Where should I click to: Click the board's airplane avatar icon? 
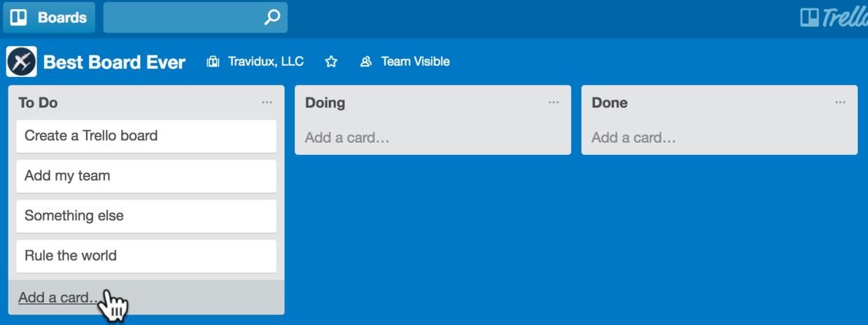point(22,62)
